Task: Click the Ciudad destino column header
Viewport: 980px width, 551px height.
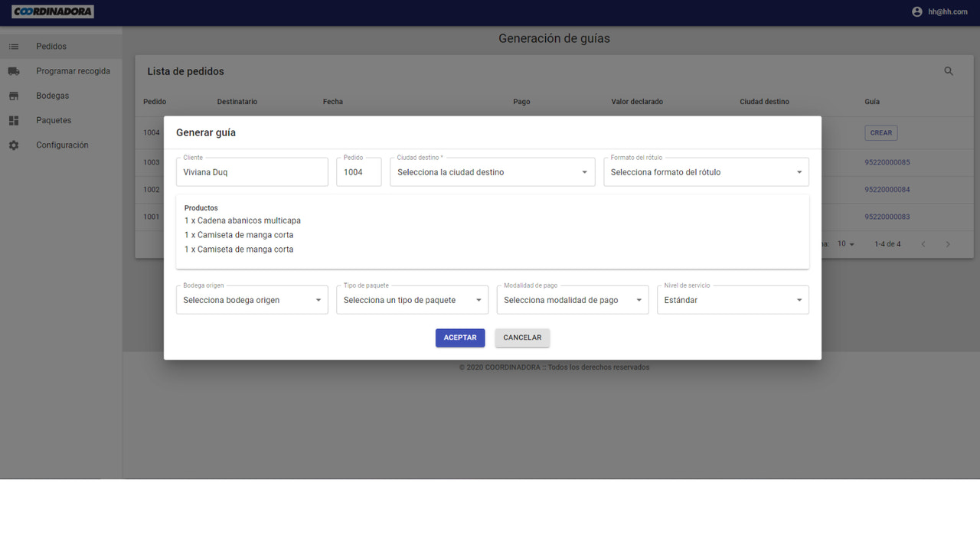Action: 764,102
